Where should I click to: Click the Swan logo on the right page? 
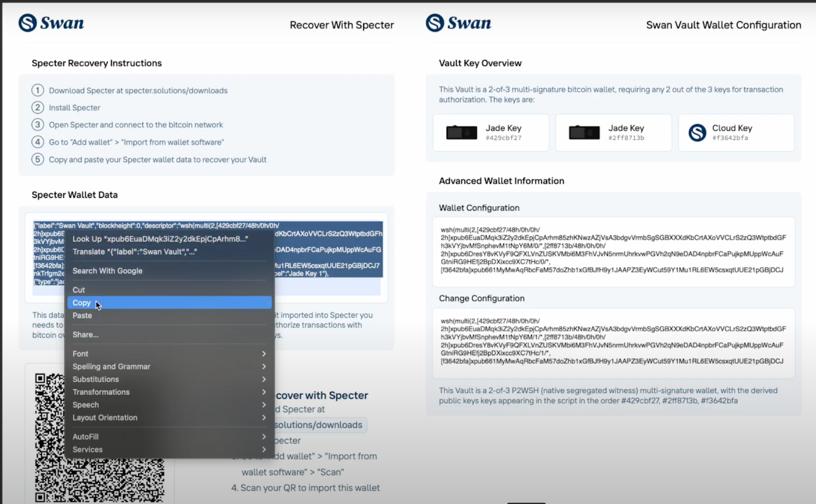458,23
